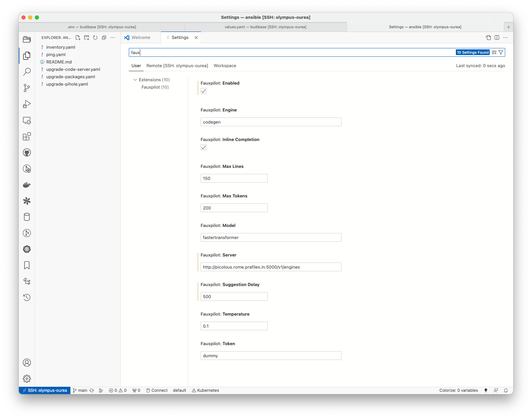This screenshot has height=419, width=532.
Task: Open the Search view magnifier icon
Action: click(x=27, y=72)
